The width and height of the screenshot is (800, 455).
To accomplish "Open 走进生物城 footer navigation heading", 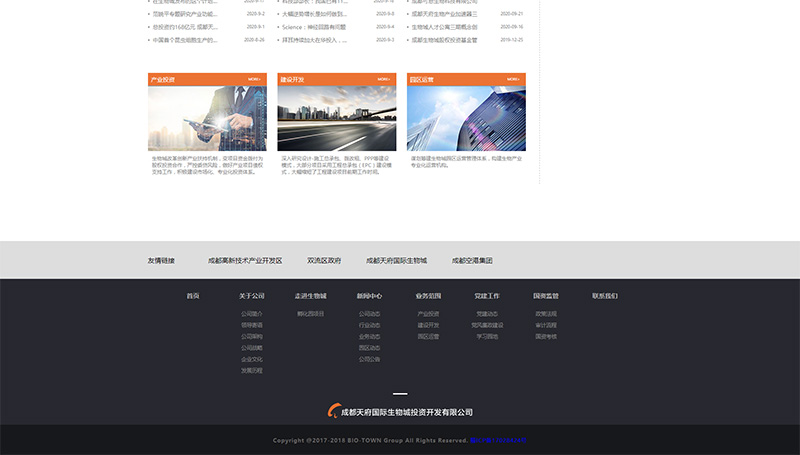I will (311, 296).
